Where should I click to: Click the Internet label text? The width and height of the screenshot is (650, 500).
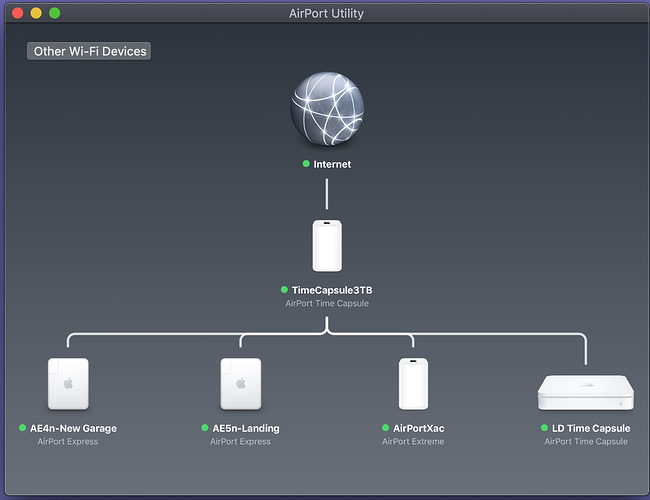332,164
